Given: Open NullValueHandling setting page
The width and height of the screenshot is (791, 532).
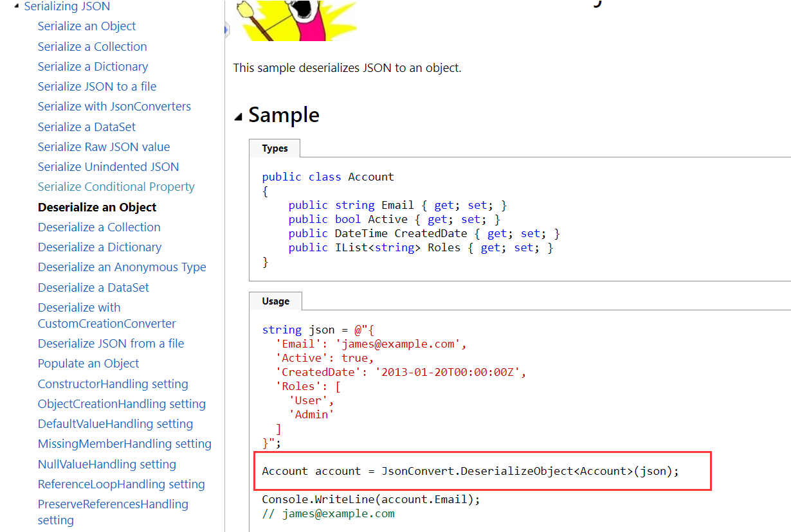Looking at the screenshot, I should click(x=107, y=465).
